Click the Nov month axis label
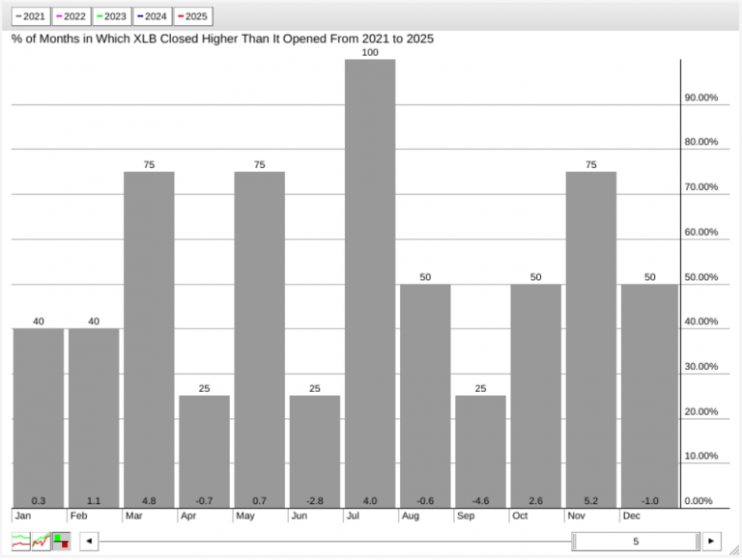This screenshot has width=742, height=560. [577, 516]
